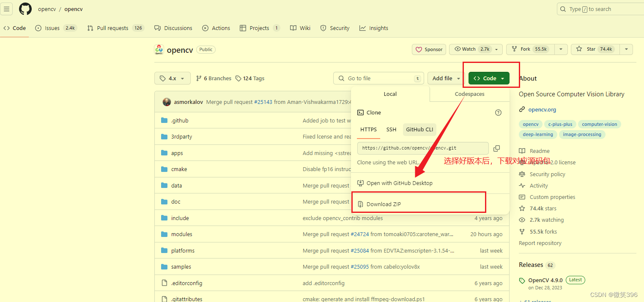
Task: Expand the star lists dropdown arrow
Action: point(626,49)
